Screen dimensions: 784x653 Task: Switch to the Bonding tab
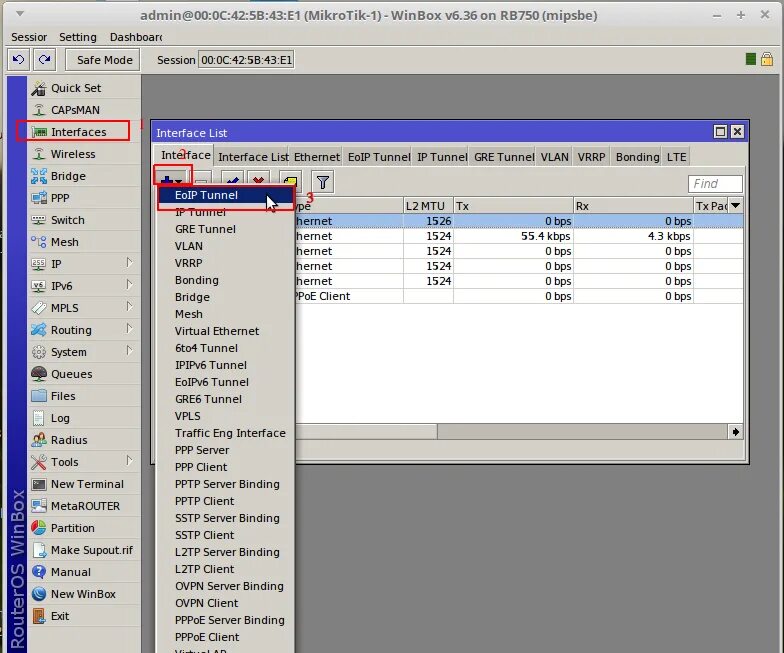click(x=637, y=157)
